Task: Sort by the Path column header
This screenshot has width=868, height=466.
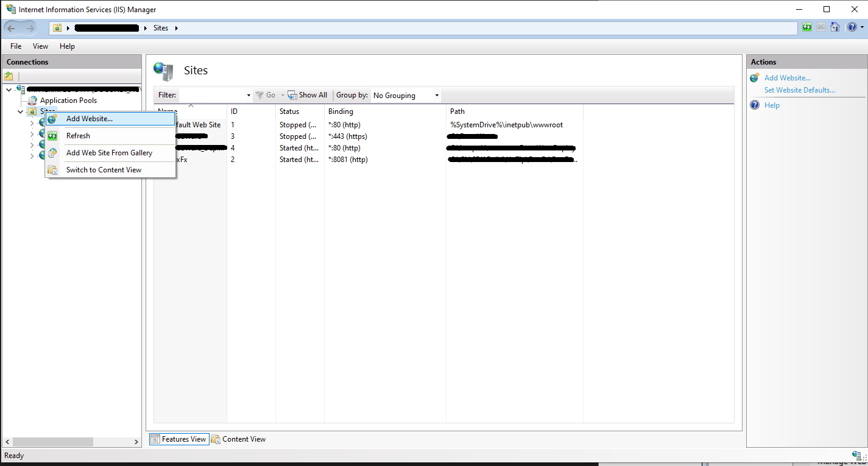Action: click(x=515, y=111)
